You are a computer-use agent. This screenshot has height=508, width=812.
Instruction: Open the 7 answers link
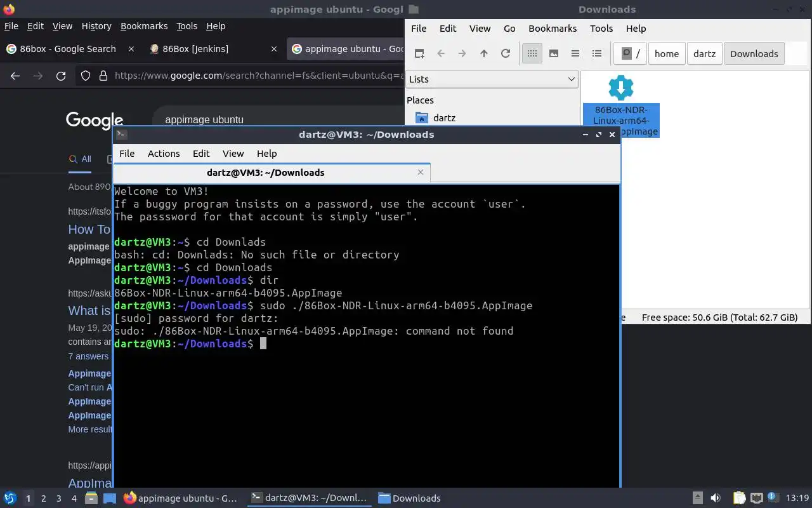click(x=88, y=356)
